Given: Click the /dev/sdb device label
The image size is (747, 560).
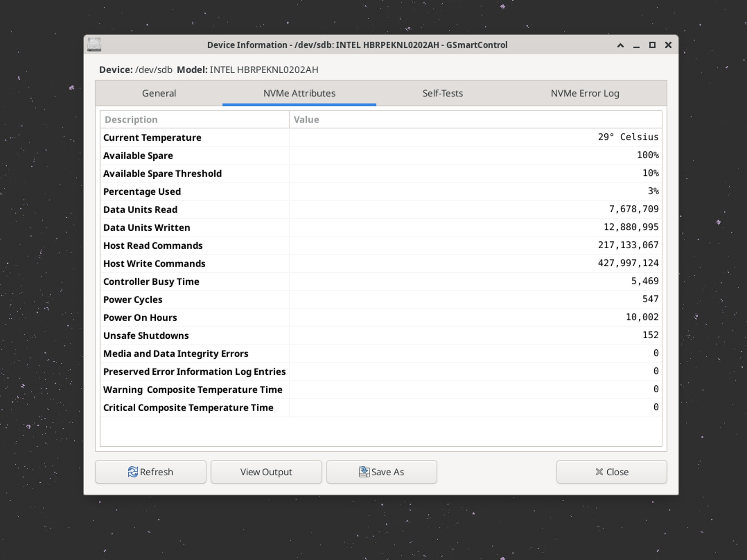Looking at the screenshot, I should click(x=154, y=70).
